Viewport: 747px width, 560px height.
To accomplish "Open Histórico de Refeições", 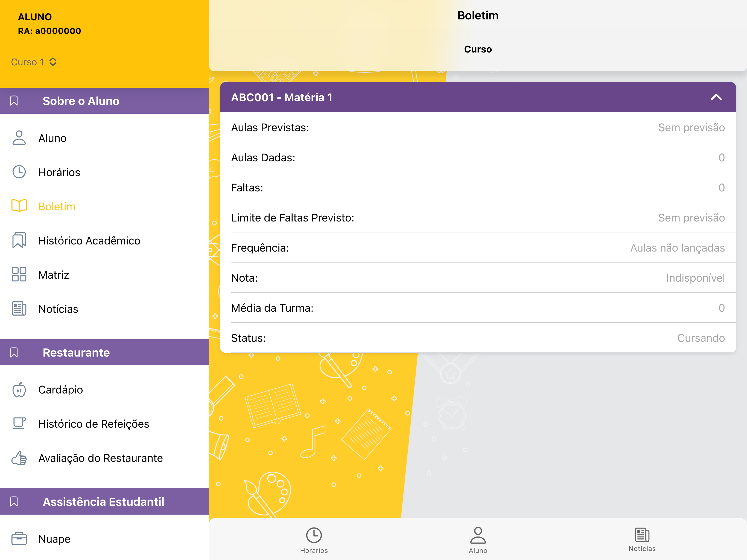I will click(104, 424).
